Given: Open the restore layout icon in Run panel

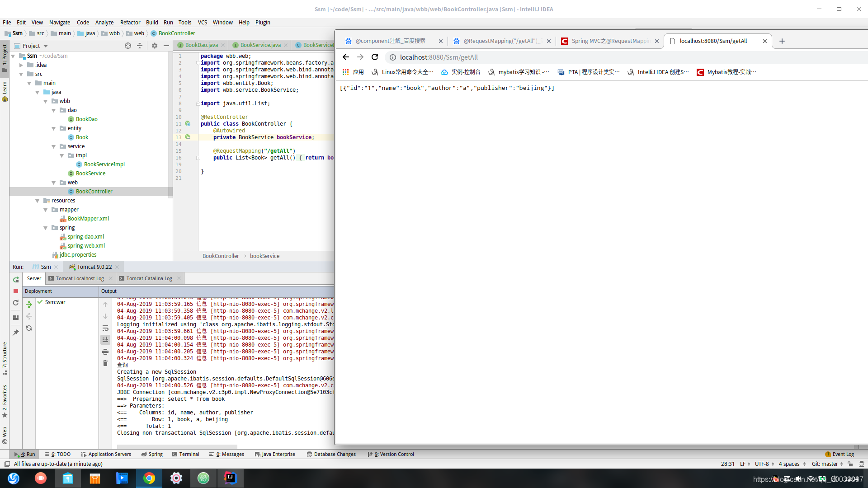Looking at the screenshot, I should pyautogui.click(x=16, y=318).
